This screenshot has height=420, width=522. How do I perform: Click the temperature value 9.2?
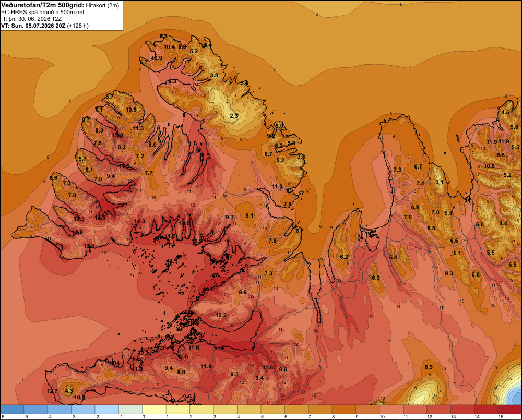(x=271, y=136)
